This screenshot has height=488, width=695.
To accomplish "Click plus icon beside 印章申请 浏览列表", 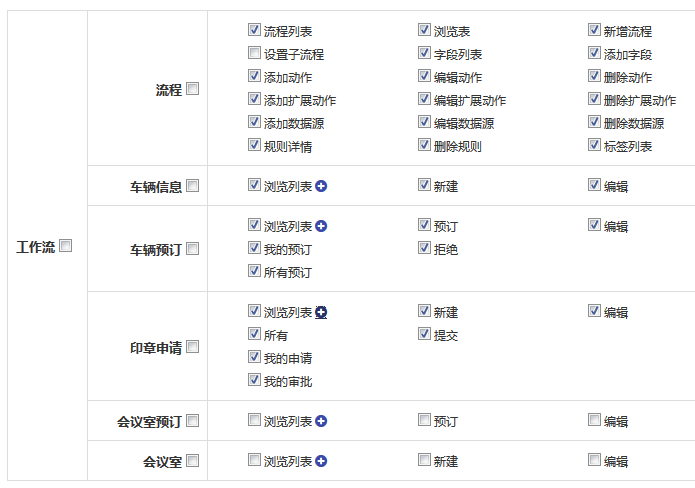I will pyautogui.click(x=322, y=312).
